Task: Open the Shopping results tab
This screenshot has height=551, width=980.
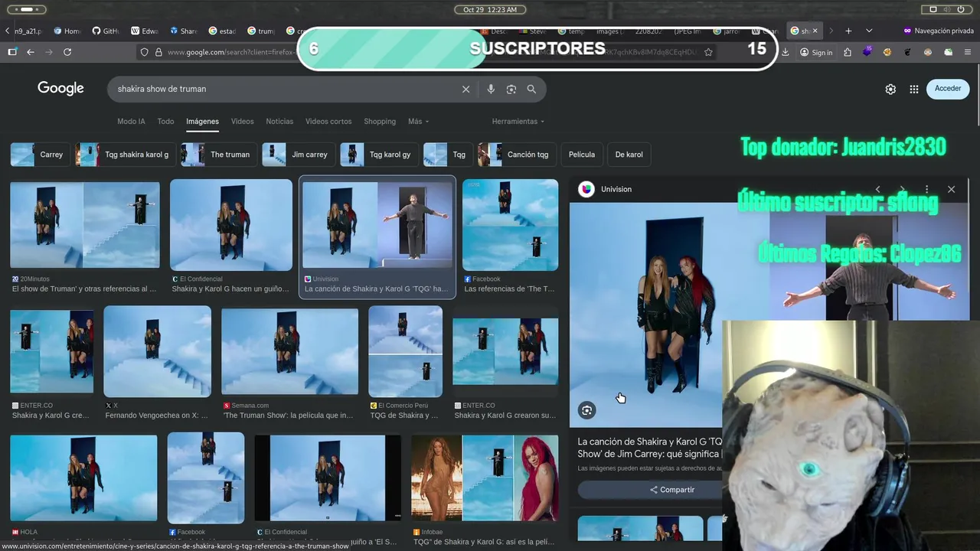Action: [x=380, y=121]
